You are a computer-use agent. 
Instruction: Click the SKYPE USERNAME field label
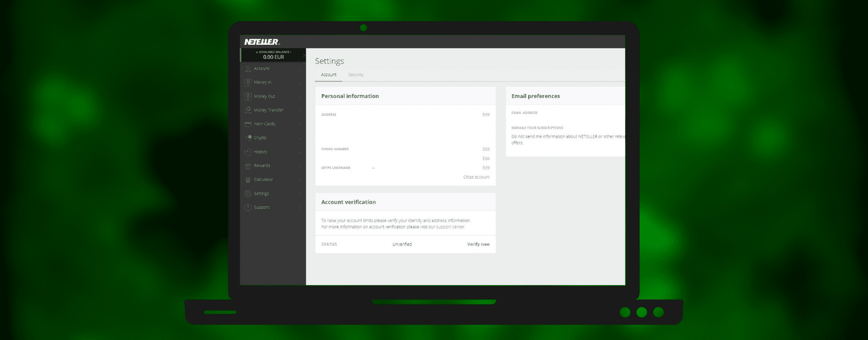click(x=336, y=168)
